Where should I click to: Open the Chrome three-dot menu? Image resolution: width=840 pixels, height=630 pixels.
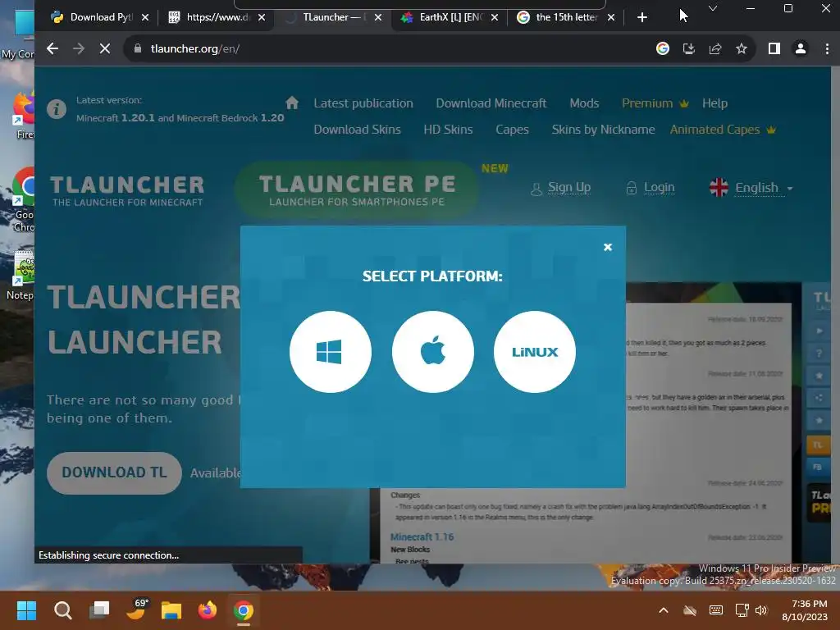tap(827, 48)
